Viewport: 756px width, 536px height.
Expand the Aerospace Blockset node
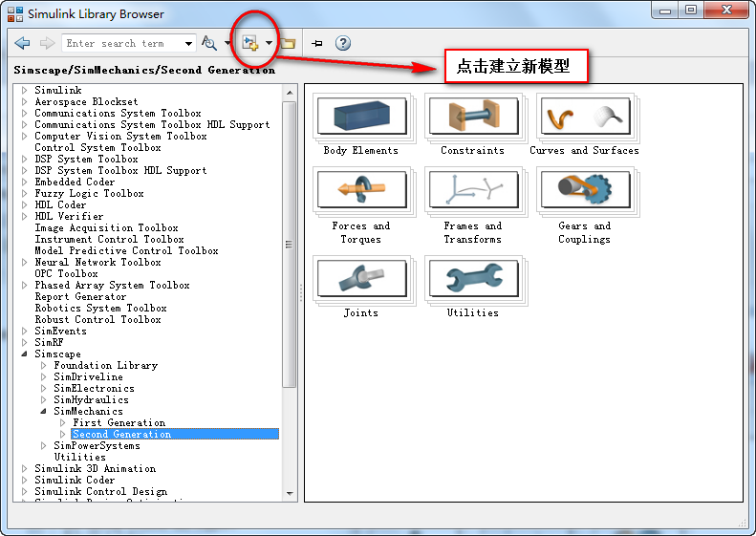click(x=24, y=101)
